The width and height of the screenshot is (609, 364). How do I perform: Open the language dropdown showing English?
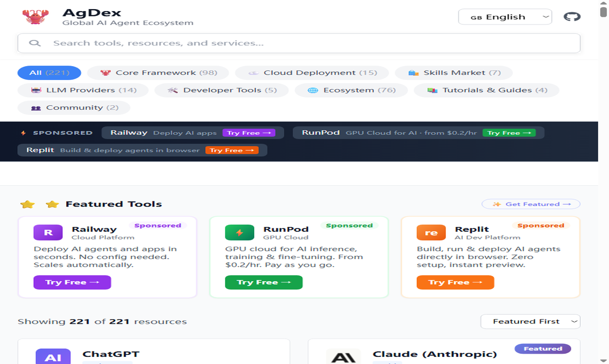(x=505, y=17)
